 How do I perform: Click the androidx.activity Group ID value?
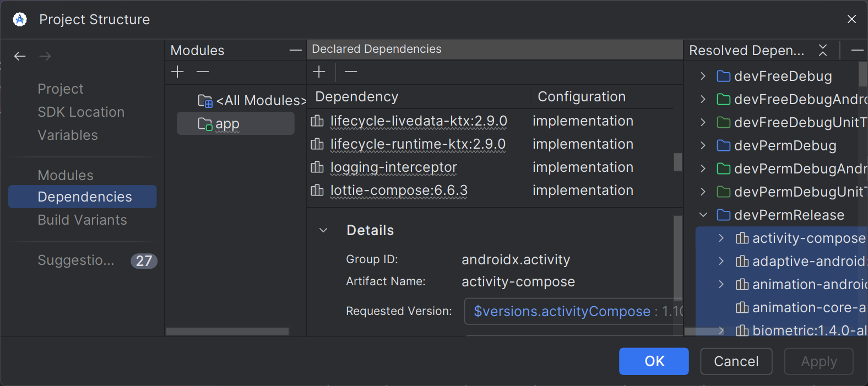pyautogui.click(x=516, y=259)
